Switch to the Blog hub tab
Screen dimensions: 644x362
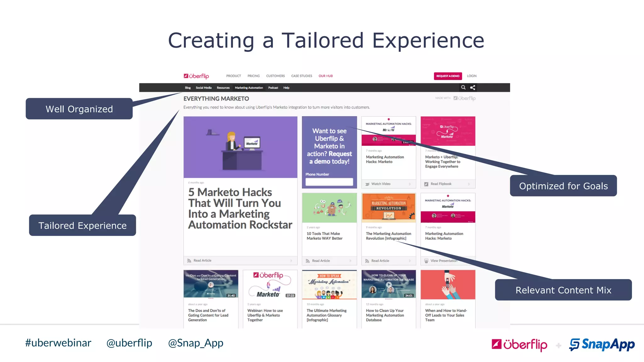pyautogui.click(x=188, y=88)
